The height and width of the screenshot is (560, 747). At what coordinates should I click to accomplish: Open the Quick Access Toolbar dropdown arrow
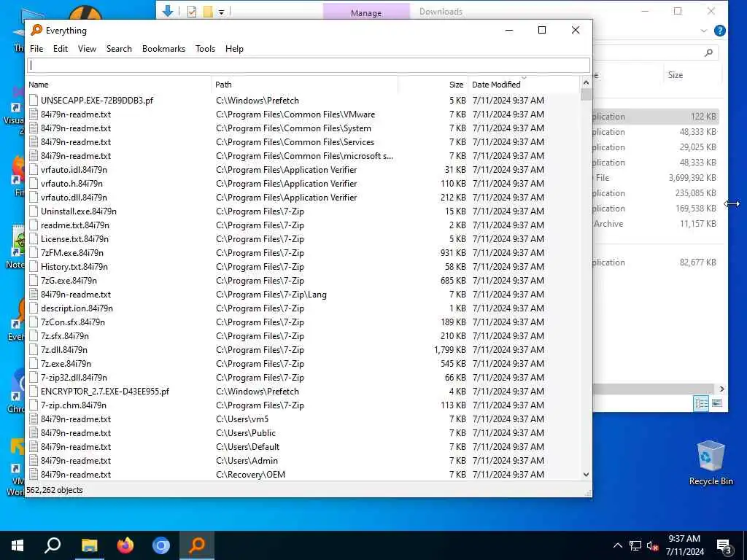[221, 12]
